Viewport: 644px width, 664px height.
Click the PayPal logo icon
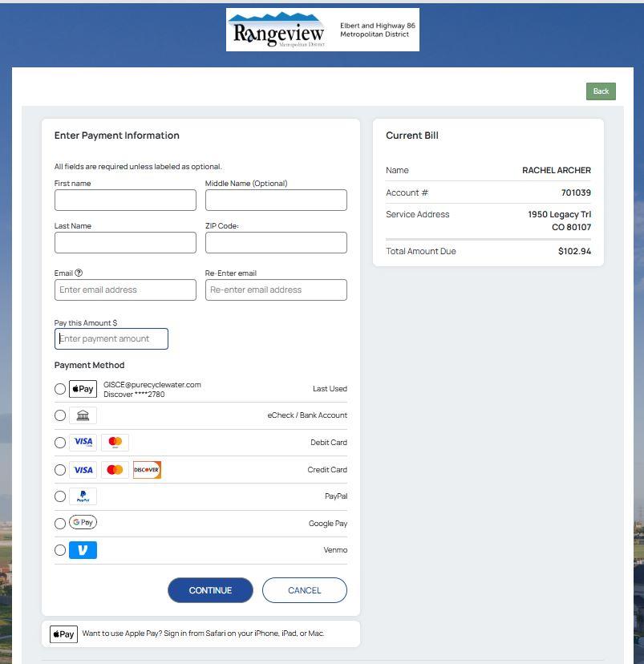click(x=83, y=496)
